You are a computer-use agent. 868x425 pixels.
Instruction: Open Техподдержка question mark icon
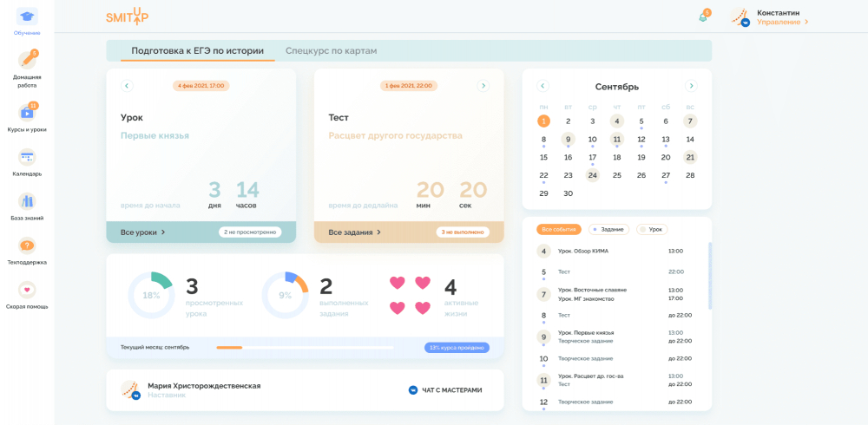click(x=27, y=245)
